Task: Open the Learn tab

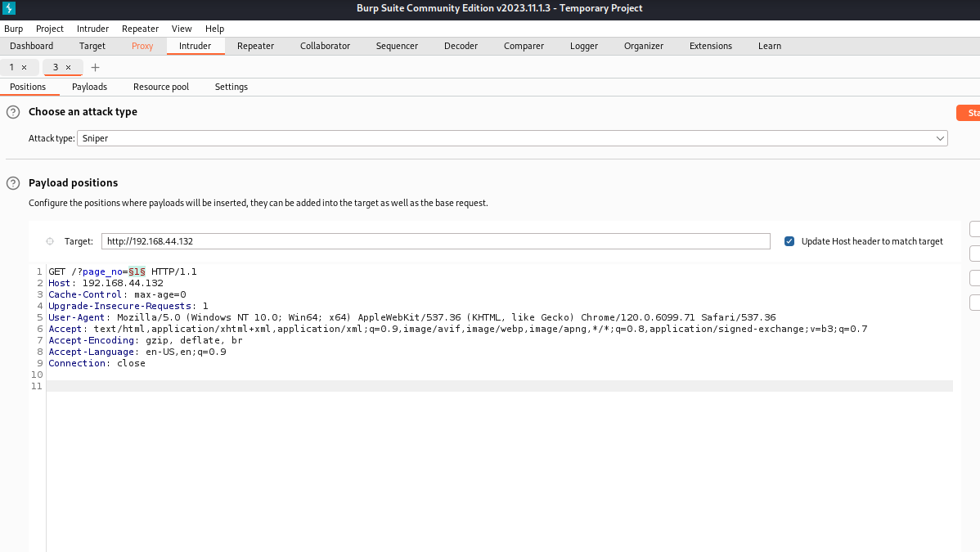Action: [x=770, y=47]
